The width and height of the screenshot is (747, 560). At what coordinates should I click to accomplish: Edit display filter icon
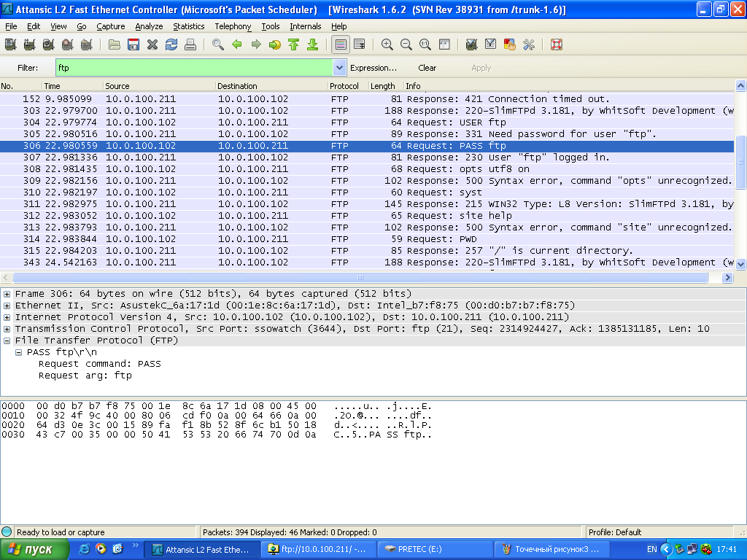pos(491,44)
